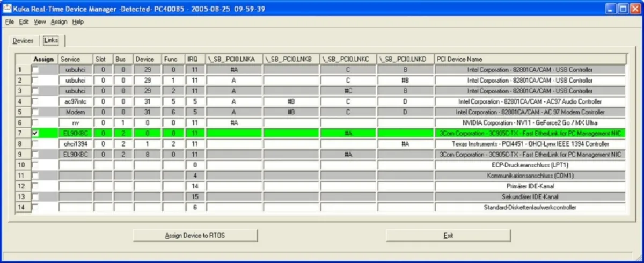This screenshot has height=263, width=644.
Task: Open the File menu
Action: 10,22
